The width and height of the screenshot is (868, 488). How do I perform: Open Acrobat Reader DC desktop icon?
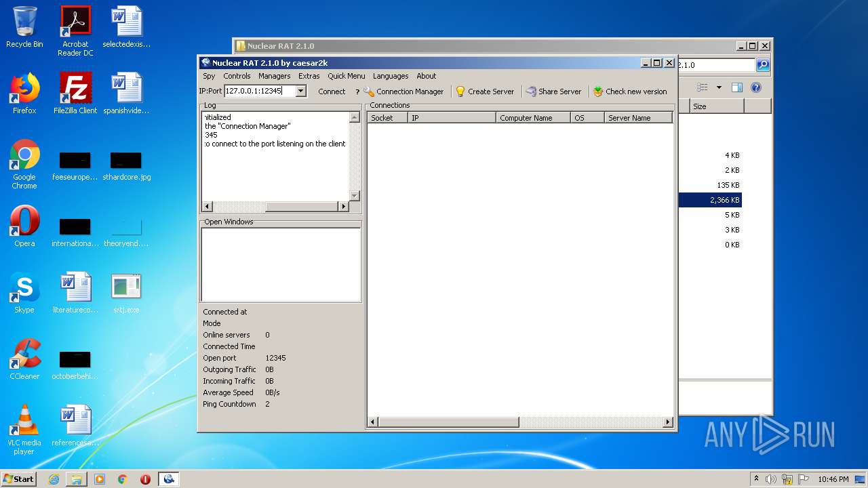75,31
